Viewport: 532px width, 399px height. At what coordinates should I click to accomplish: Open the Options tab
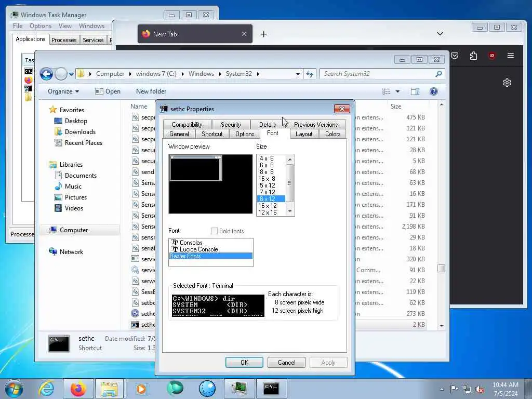pyautogui.click(x=245, y=134)
